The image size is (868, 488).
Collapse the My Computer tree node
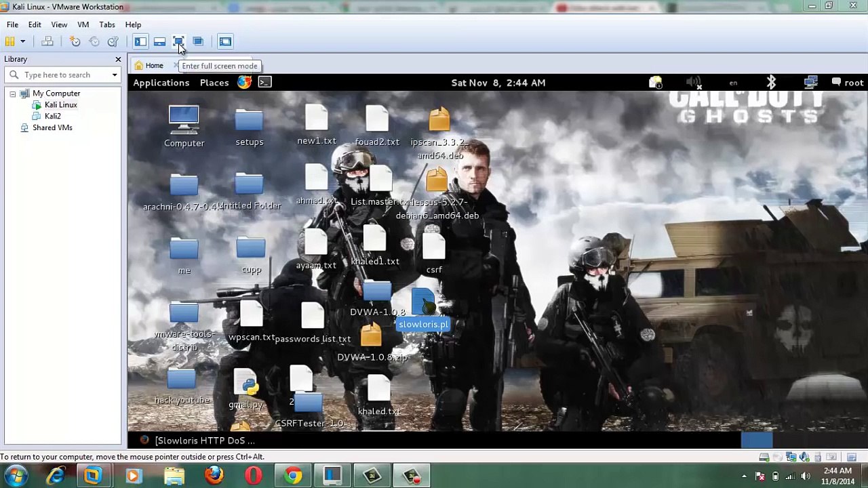coord(12,94)
